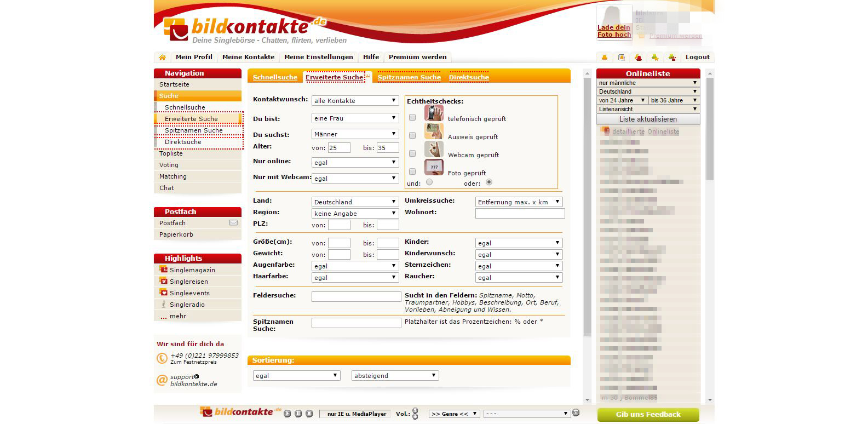Click the Onlineliste vertical scrollbar
Viewport: 868px width, 424px height.
710,237
